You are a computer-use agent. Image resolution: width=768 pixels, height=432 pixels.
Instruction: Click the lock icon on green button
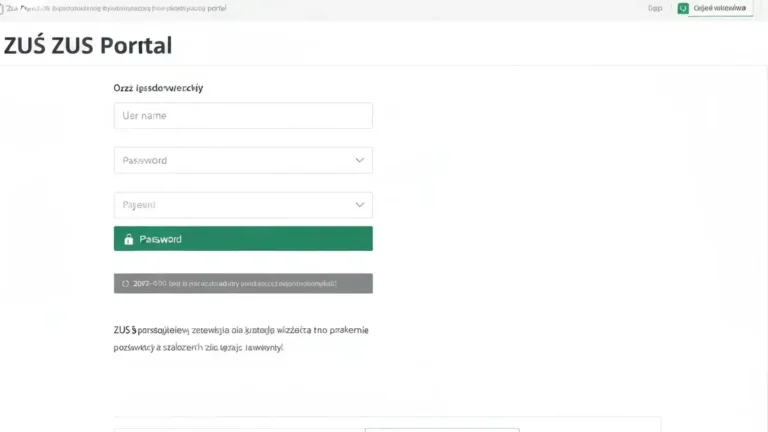point(128,239)
